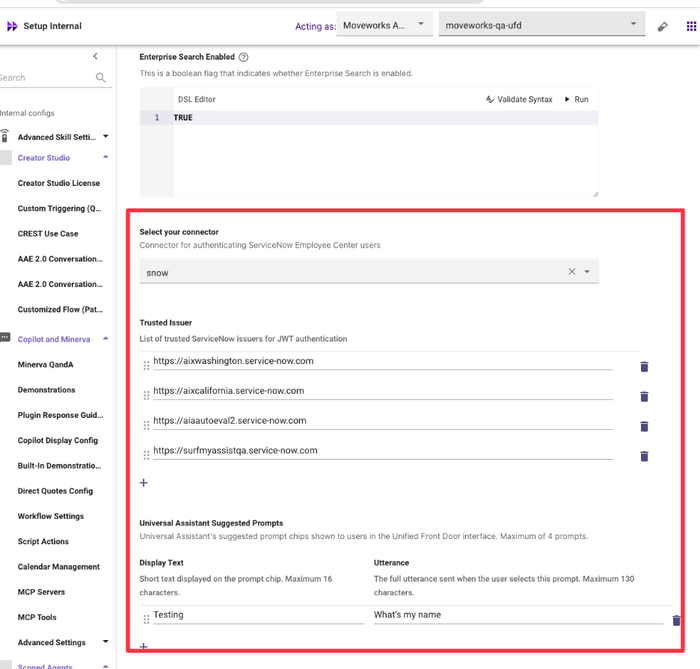Open CREST Use Case config
This screenshot has width=700, height=669.
(48, 233)
